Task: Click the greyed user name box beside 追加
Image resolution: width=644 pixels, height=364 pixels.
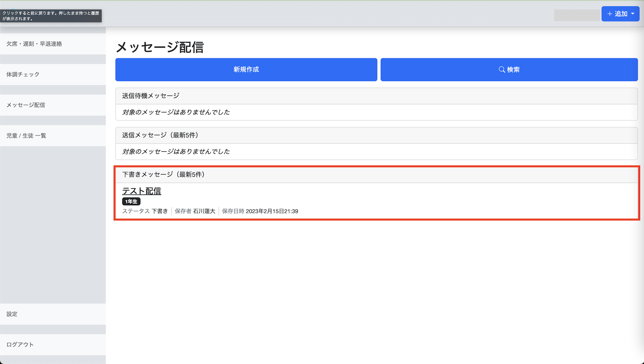Action: coord(577,15)
